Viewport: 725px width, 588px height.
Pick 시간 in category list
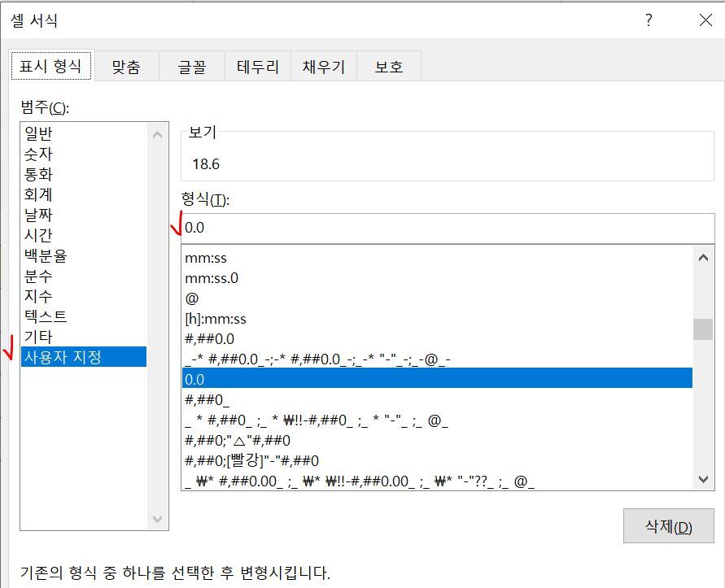(x=84, y=235)
